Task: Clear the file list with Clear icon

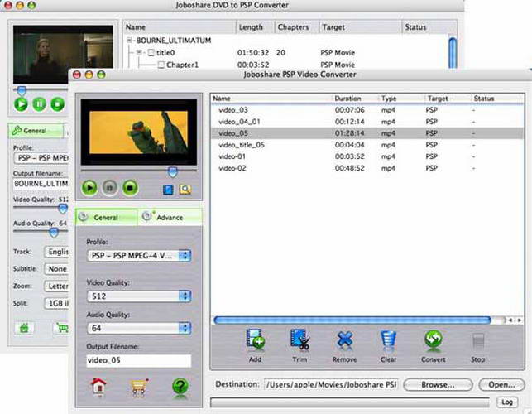Action: click(x=388, y=340)
